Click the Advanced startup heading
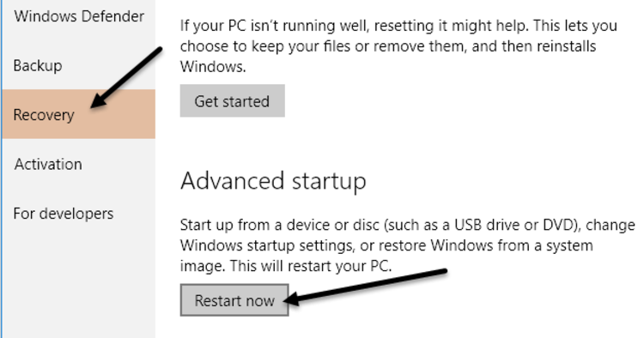 pos(273,180)
